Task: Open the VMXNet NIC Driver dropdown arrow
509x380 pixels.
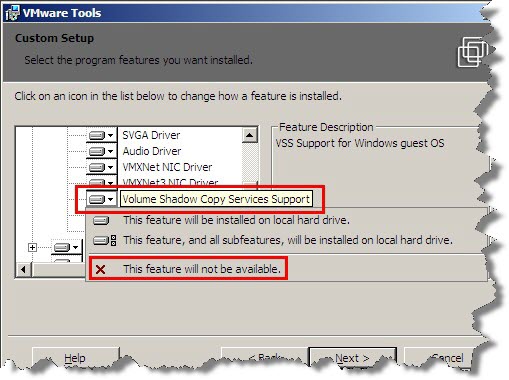Action: [x=111, y=167]
